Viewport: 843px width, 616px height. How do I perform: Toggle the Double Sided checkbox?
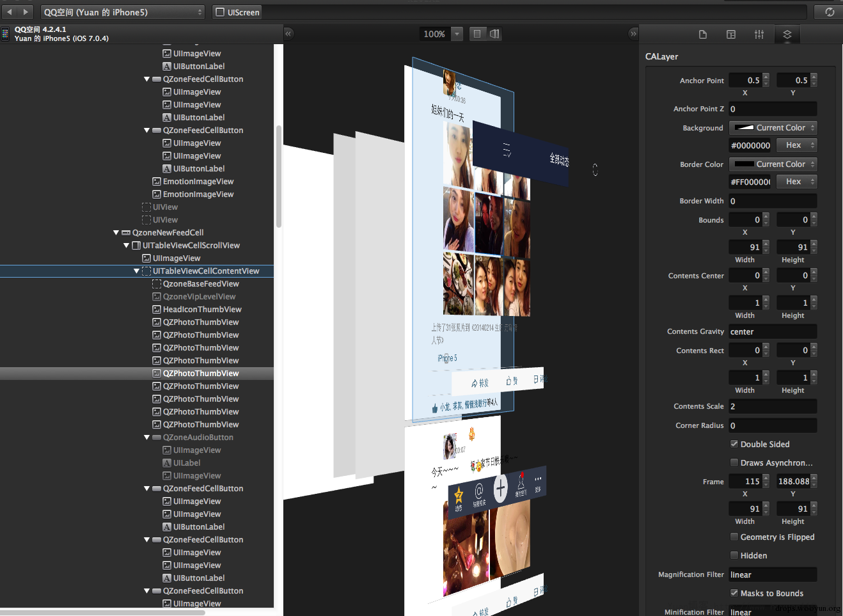(734, 444)
